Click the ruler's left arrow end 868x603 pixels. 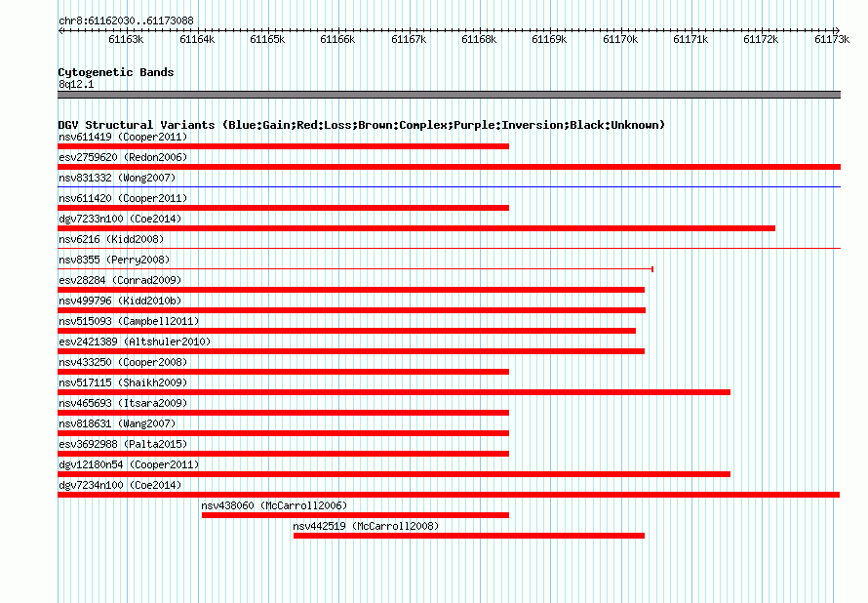click(60, 31)
